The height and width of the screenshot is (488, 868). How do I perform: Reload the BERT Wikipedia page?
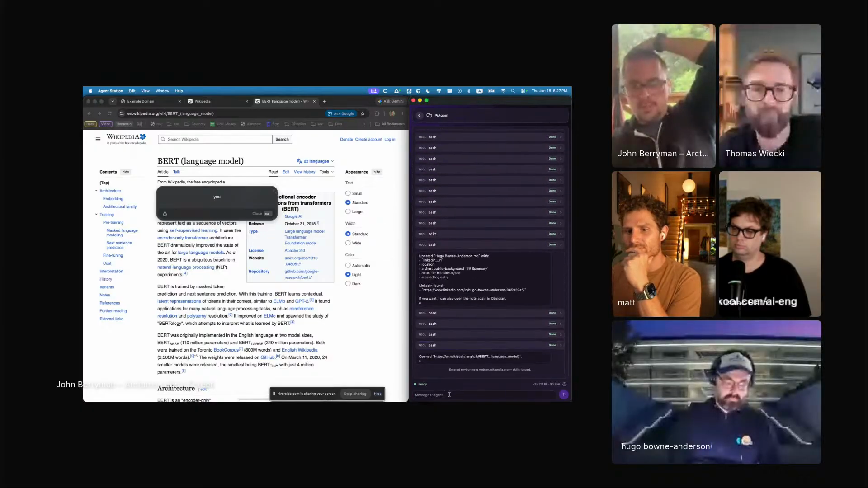[109, 113]
